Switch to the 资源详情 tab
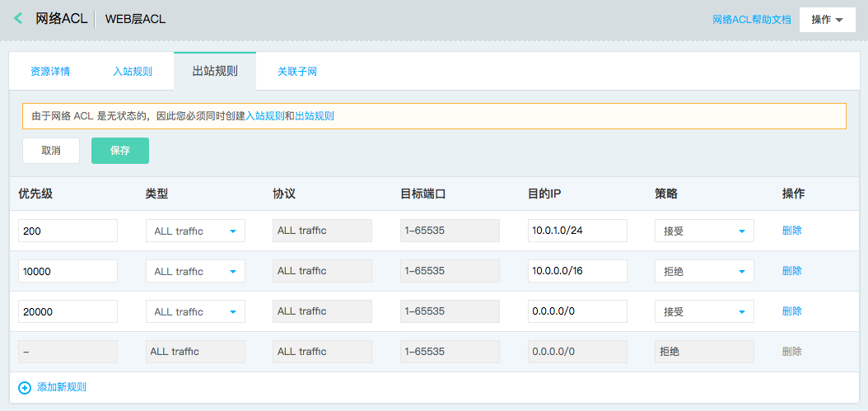Viewport: 868px width, 411px height. (50, 72)
